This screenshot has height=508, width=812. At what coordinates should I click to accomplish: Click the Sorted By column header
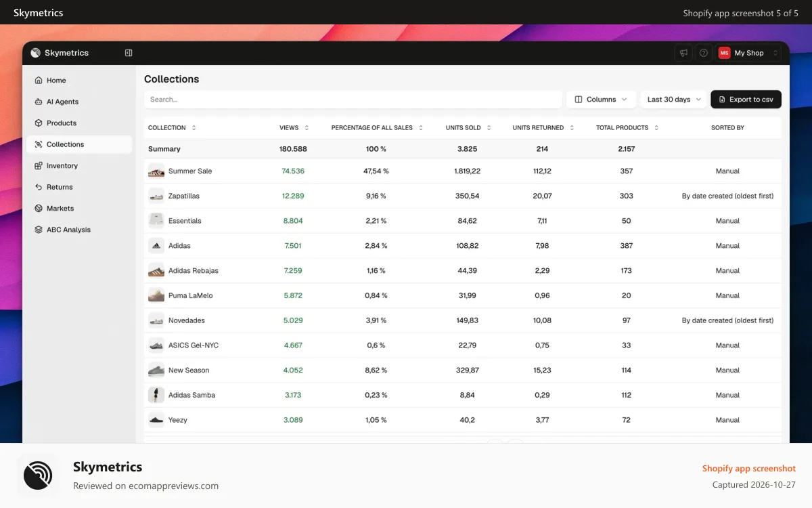point(727,127)
